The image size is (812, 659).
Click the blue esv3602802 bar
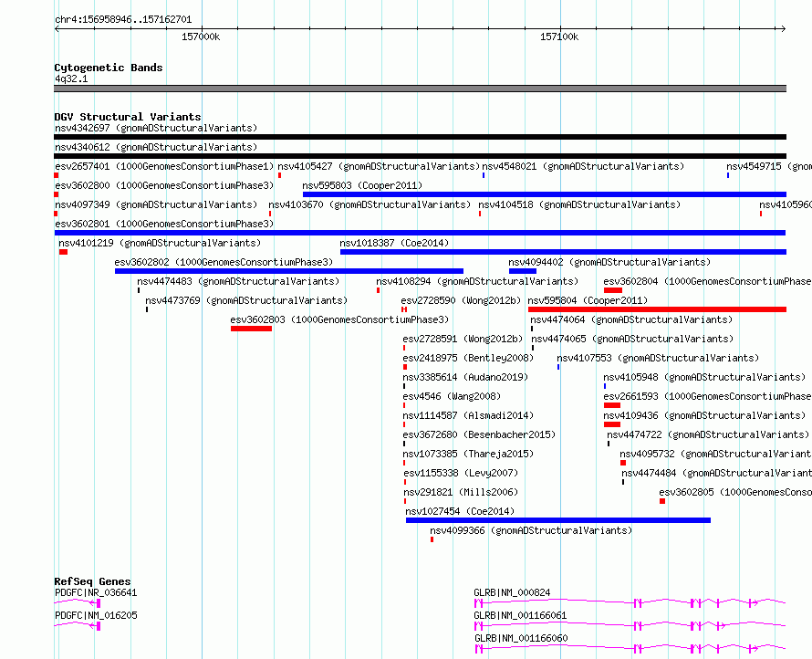289,271
